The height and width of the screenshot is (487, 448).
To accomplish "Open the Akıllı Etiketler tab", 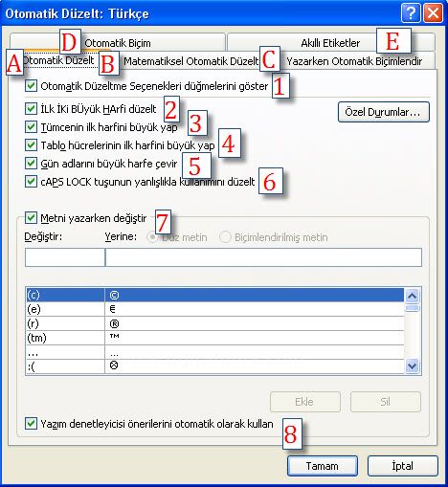I will coord(330,42).
